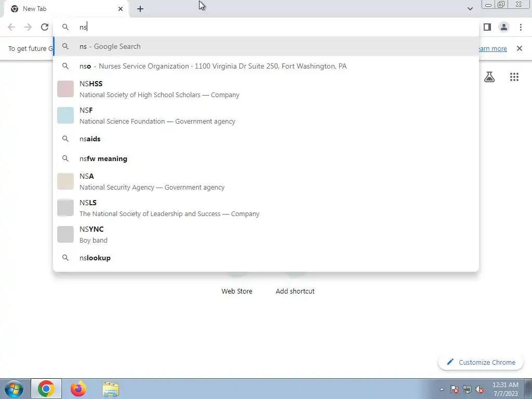This screenshot has width=532, height=399.
Task: Open the Chrome Labs flask icon
Action: coord(489,77)
